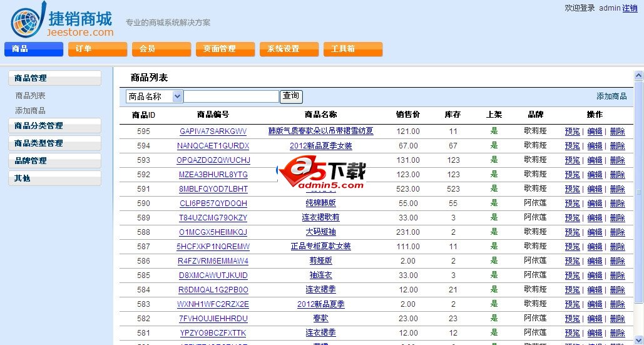Select 商品列表 in the sidebar
644x345 pixels.
point(31,96)
